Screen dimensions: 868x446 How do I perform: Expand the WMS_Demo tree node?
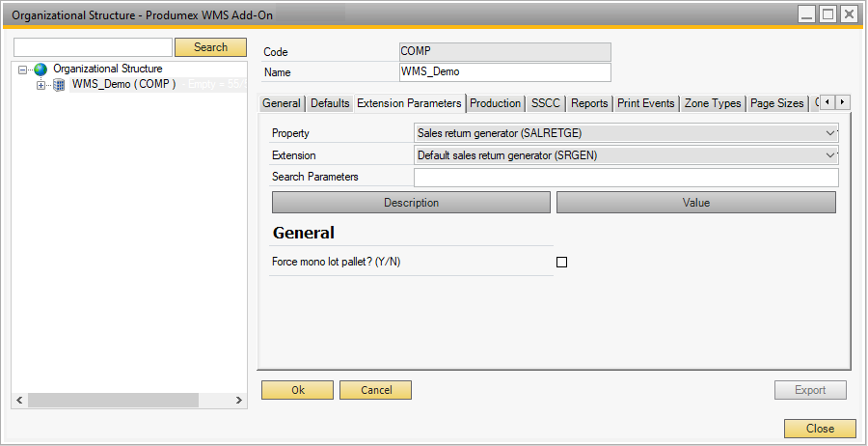(x=41, y=85)
